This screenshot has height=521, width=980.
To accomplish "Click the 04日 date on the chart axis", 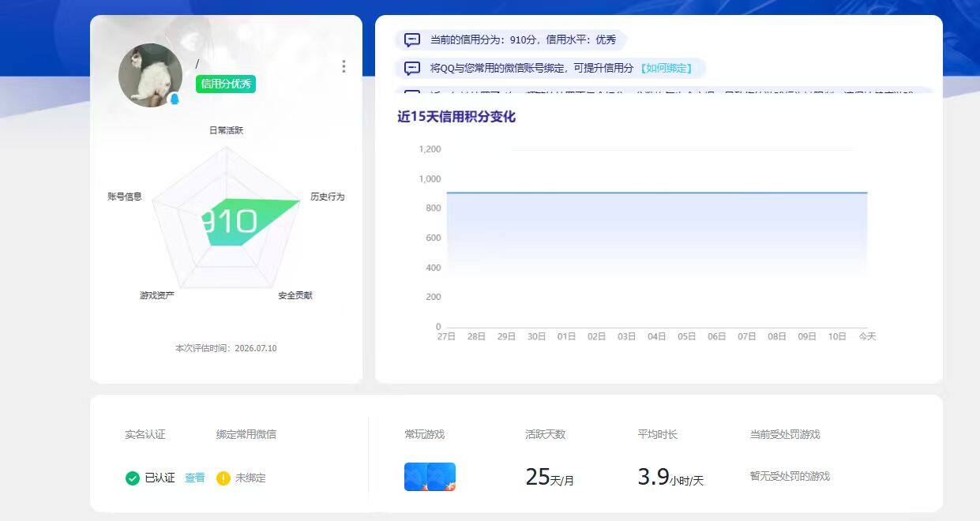I will point(656,336).
